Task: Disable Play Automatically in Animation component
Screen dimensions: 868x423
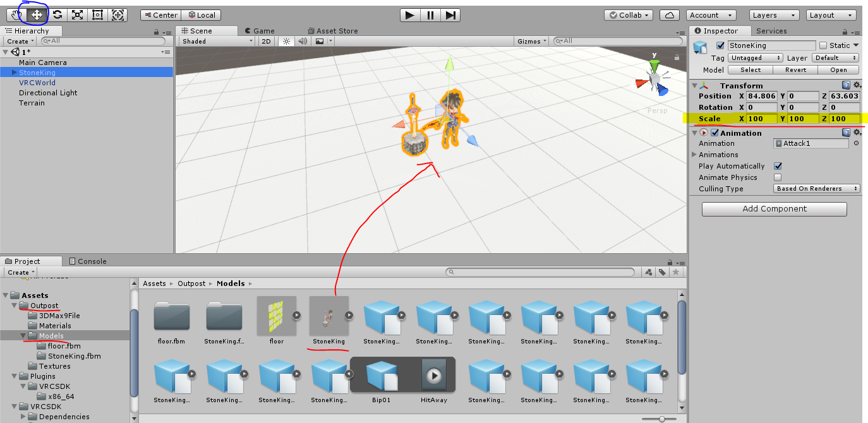Action: coord(778,165)
